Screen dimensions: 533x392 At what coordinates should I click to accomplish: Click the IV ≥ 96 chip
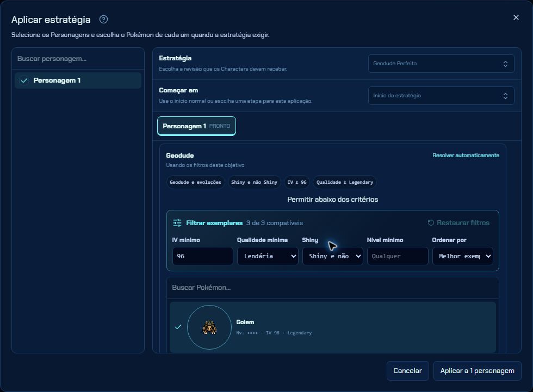pyautogui.click(x=297, y=182)
